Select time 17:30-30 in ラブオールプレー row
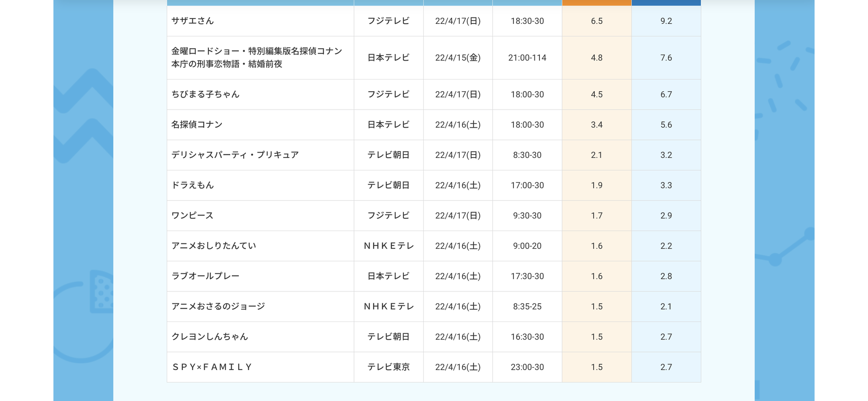Viewport: 868px width, 401px height. click(x=527, y=276)
